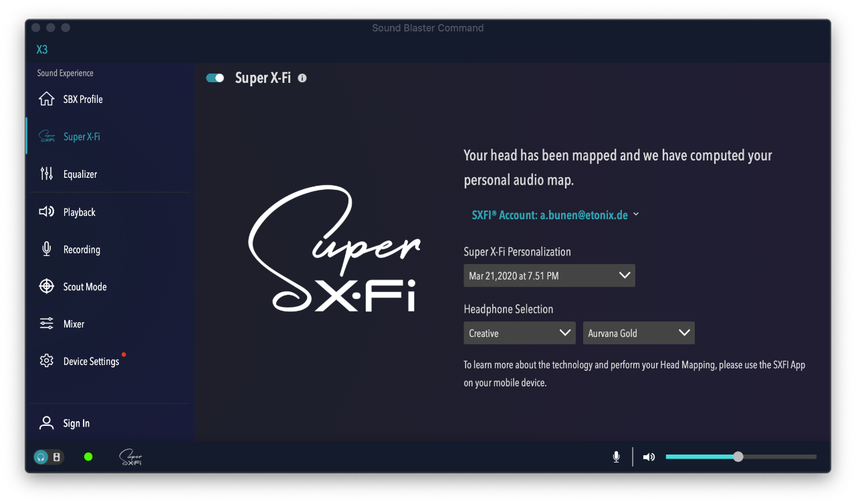Mute the speaker volume icon

(649, 457)
